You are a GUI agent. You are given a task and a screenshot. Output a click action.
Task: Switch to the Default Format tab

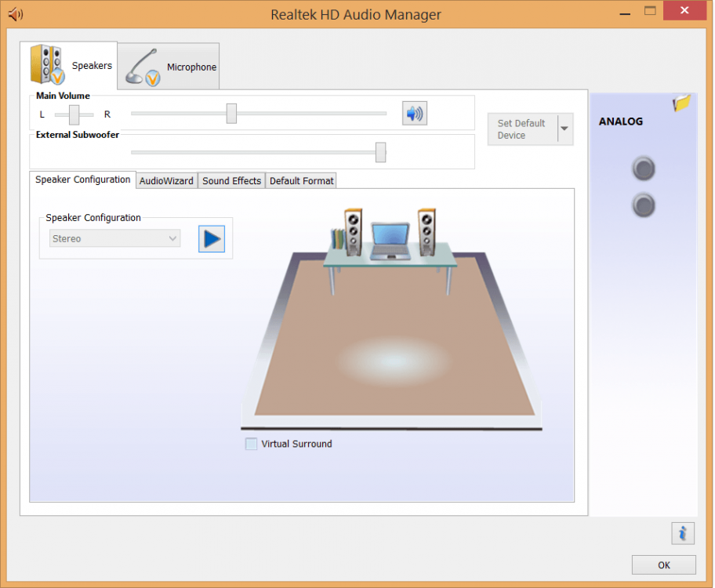(301, 180)
